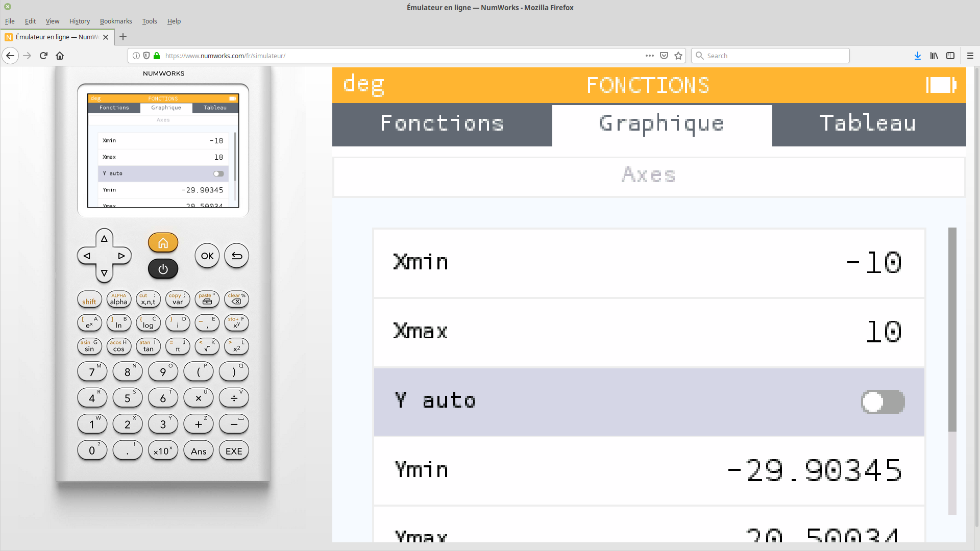
Task: Click the left arrow on the d-pad
Action: pos(87,256)
